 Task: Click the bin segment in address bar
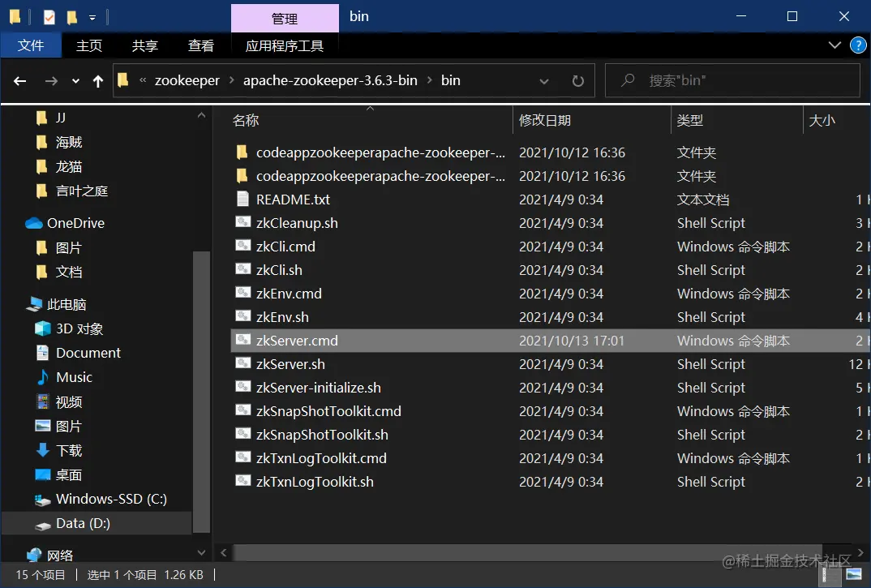click(x=450, y=80)
